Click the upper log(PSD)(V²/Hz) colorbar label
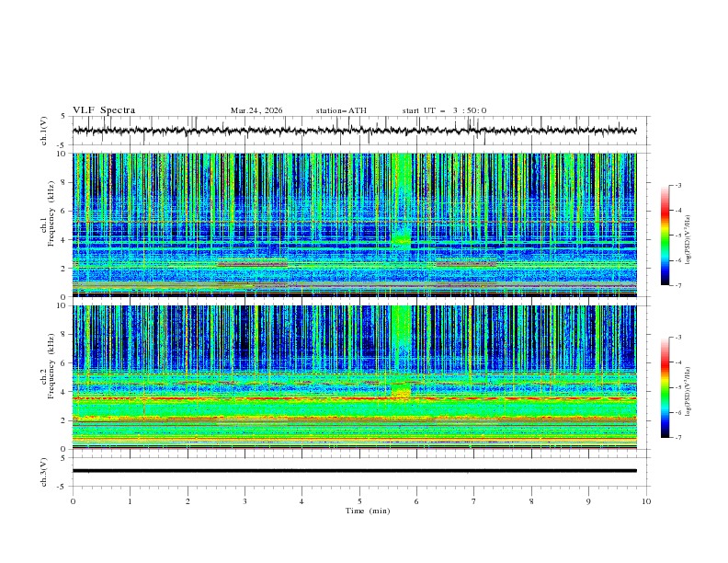The width and height of the screenshot is (728, 563). tap(688, 240)
